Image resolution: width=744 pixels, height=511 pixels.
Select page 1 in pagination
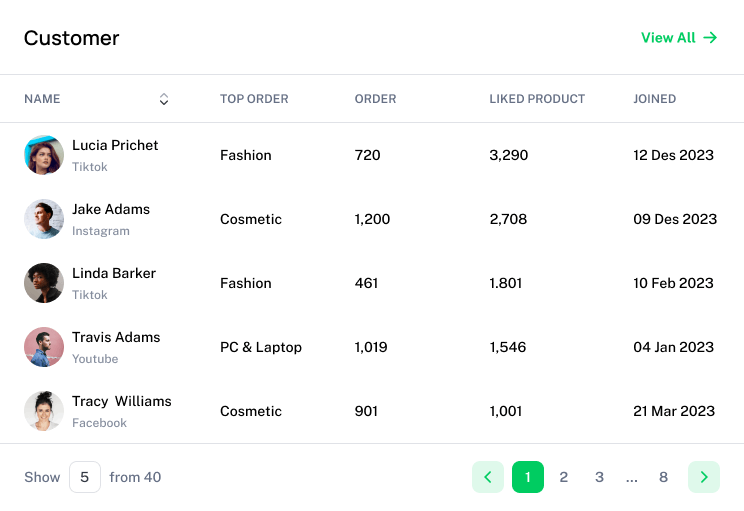[x=528, y=477]
